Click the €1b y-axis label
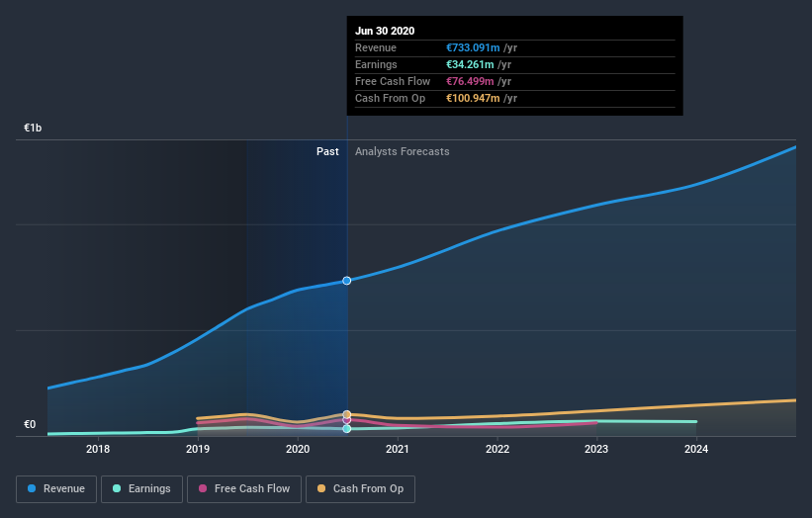Screen dimensions: 812x518 [33, 128]
